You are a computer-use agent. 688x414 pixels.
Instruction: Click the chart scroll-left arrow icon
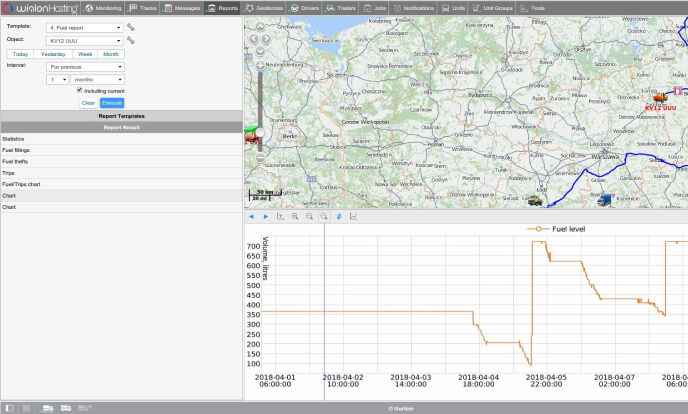coord(251,216)
